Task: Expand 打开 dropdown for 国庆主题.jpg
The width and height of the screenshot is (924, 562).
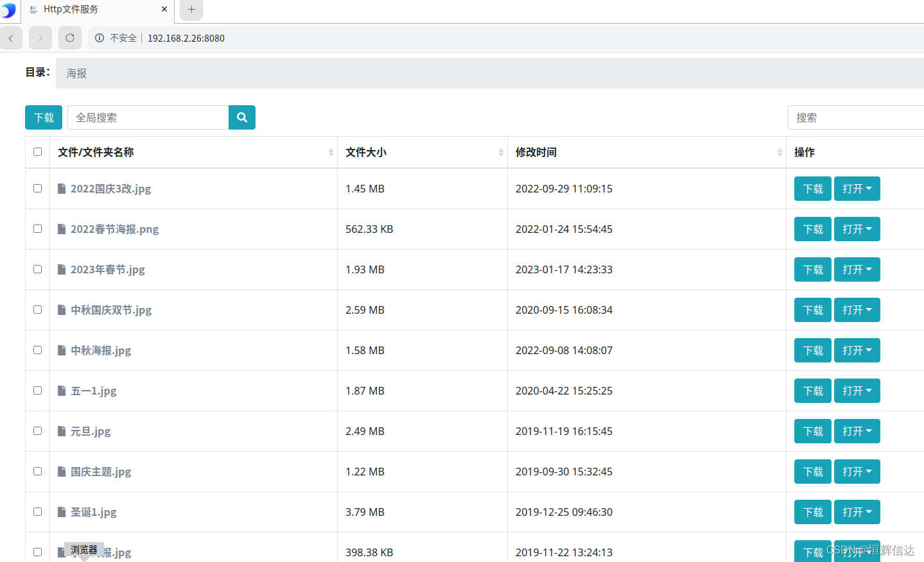Action: [857, 472]
